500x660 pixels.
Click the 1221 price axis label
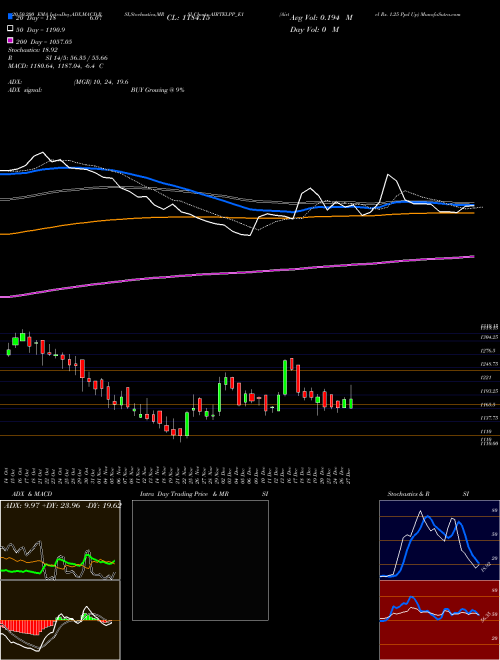[485, 378]
